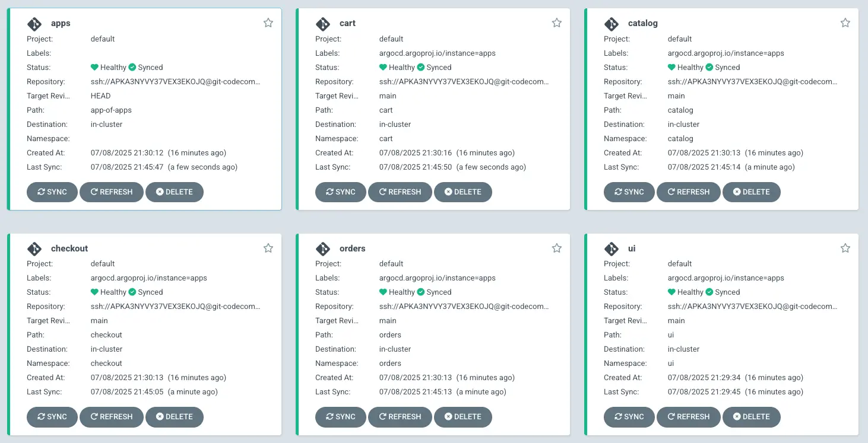Click the Healthy heart icon on orders card
This screenshot has height=443, width=868.
click(383, 292)
